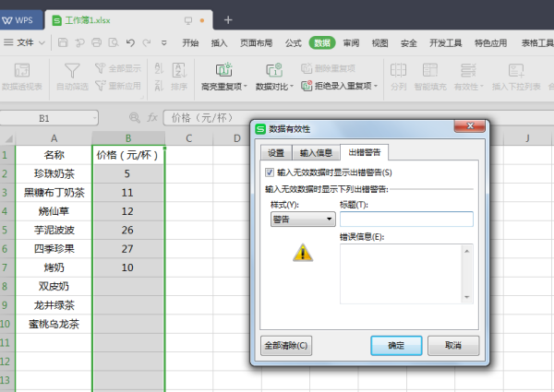Open the Insert (插入) ribbon tab
Screen dimensions: 554x392
[219, 43]
